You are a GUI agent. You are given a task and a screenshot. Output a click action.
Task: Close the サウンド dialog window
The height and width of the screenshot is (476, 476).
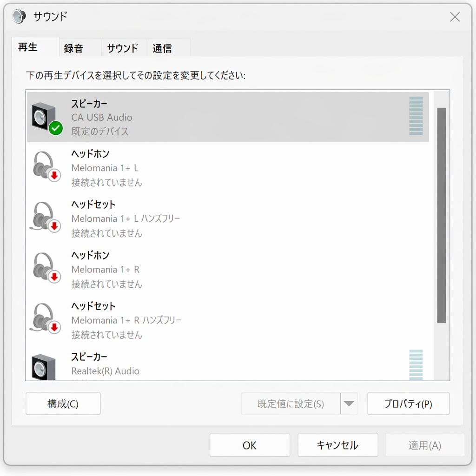tap(455, 17)
